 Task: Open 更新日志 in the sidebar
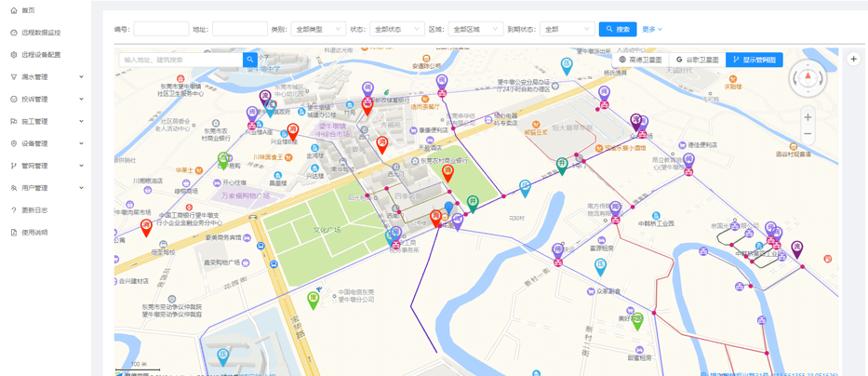tap(34, 210)
